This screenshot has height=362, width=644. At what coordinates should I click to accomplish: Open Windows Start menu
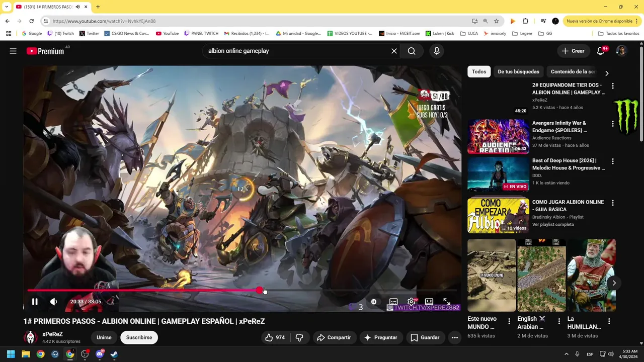11,354
